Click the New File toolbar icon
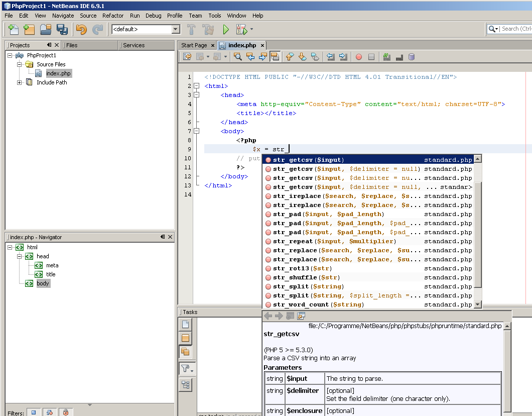The height and width of the screenshot is (416, 532). coord(13,30)
